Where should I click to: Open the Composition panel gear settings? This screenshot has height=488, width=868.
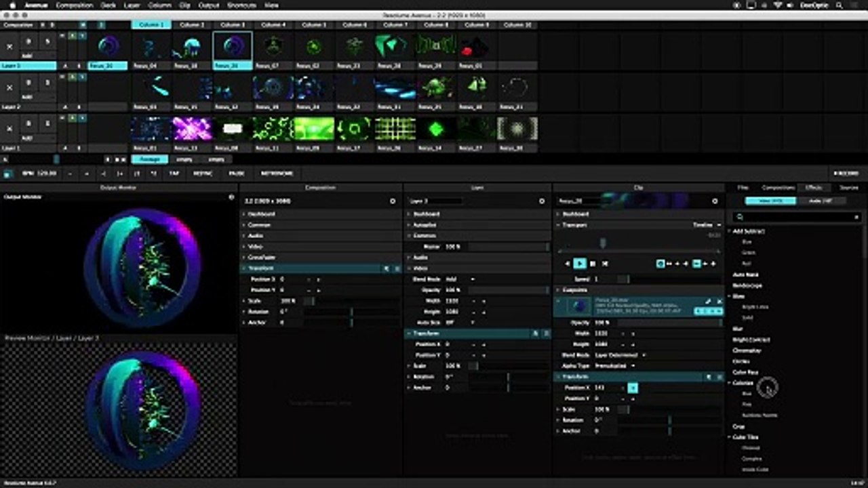[x=393, y=201]
